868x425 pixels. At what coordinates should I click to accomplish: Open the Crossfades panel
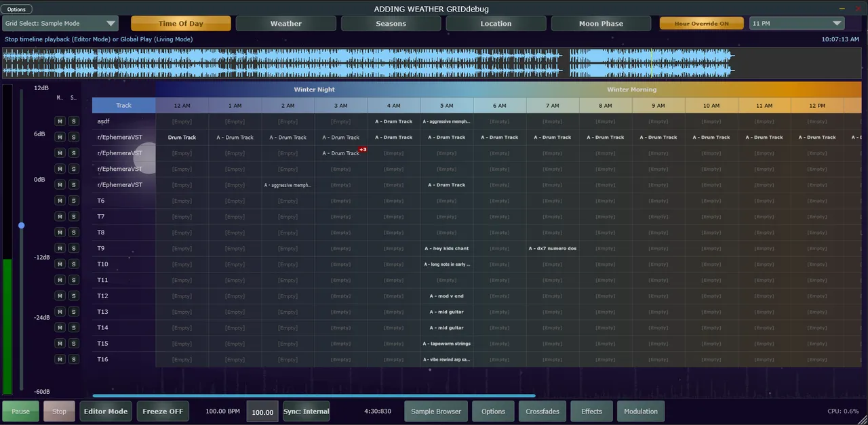[x=542, y=411]
